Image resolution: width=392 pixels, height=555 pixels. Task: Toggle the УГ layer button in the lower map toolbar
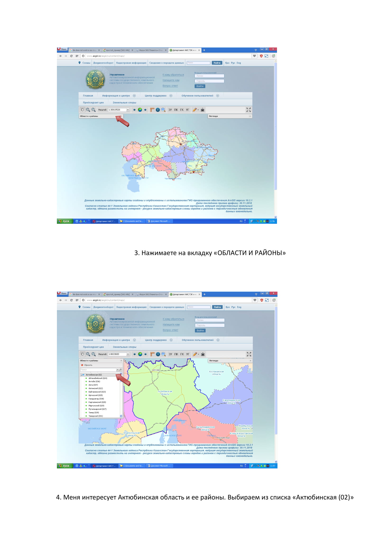coord(188,354)
